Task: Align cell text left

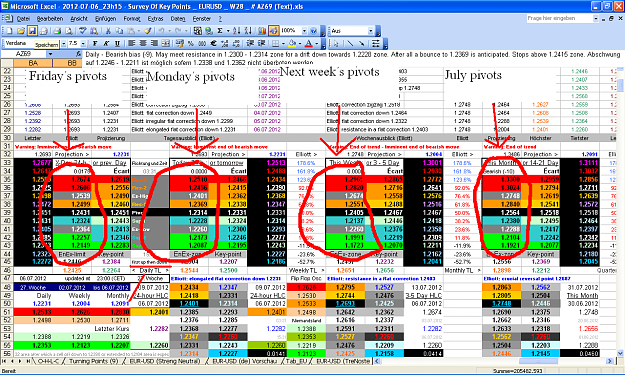Action: (132, 43)
